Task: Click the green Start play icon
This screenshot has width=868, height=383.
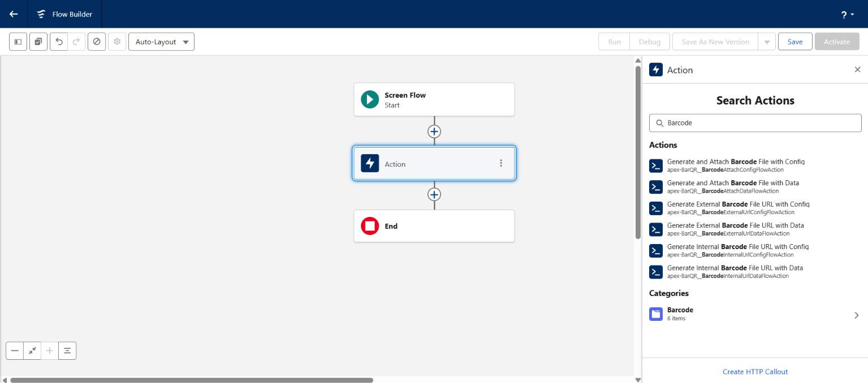Action: pyautogui.click(x=370, y=99)
